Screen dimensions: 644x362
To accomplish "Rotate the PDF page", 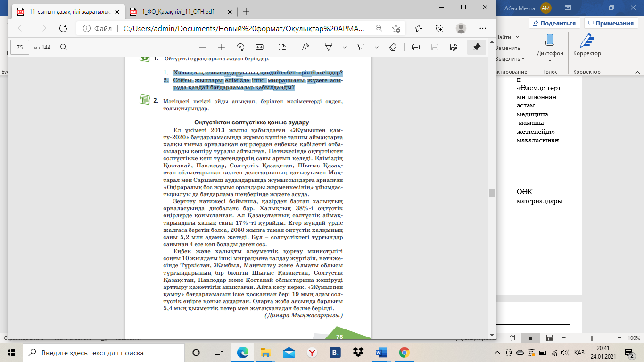I will point(240,47).
